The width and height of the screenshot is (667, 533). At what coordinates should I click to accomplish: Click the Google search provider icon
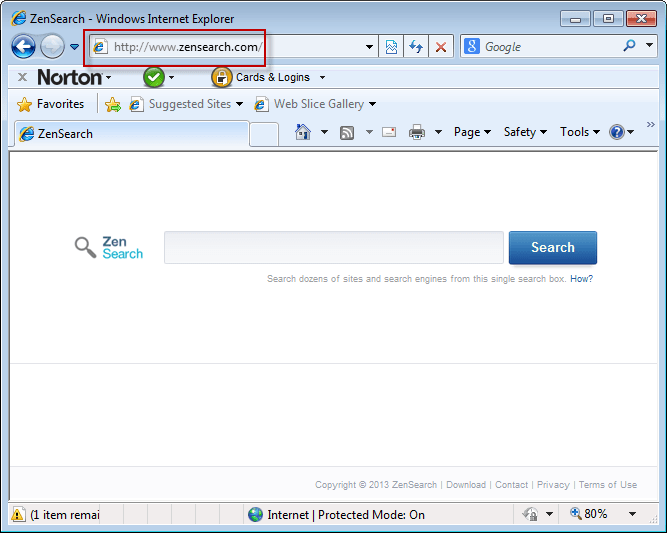click(x=472, y=46)
